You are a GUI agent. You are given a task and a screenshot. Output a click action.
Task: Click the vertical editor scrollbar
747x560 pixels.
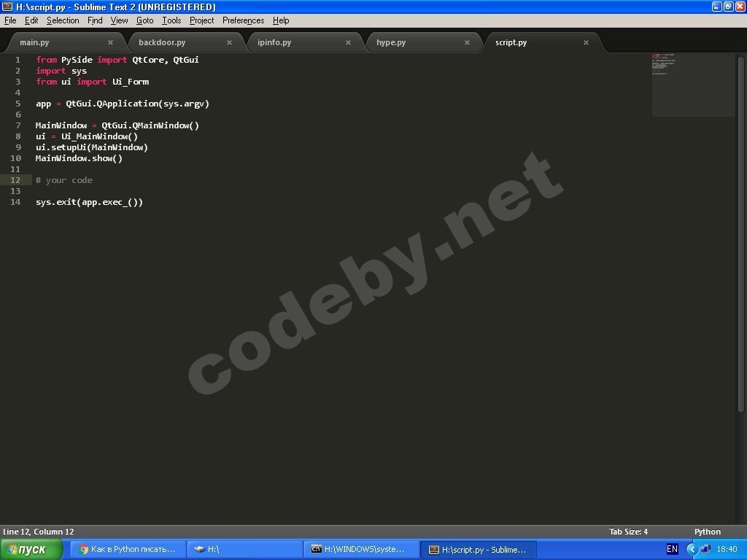click(x=741, y=233)
